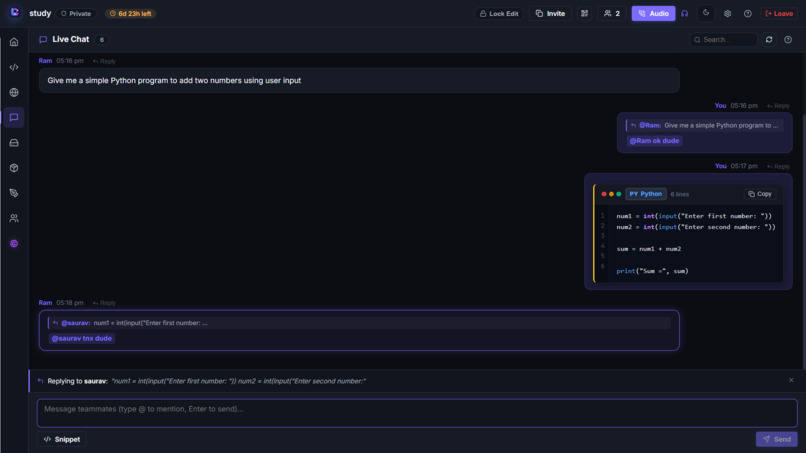The height and width of the screenshot is (453, 806).
Task: Click the QR code share icon
Action: click(584, 14)
